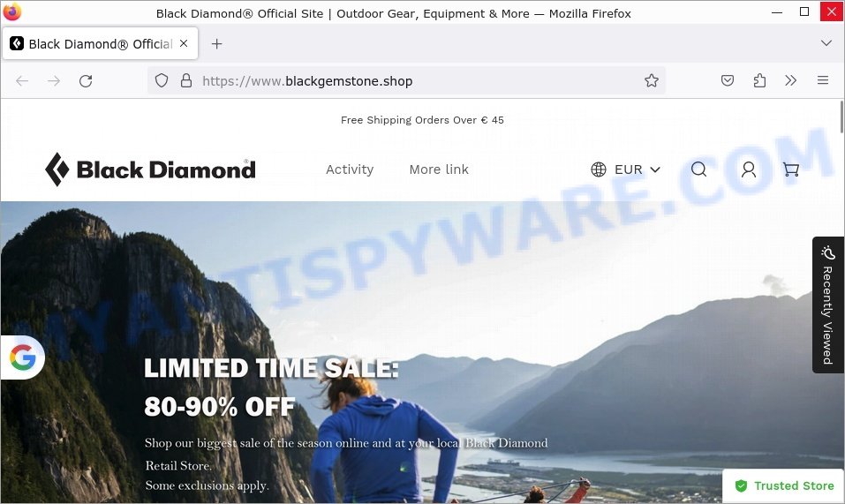845x504 pixels.
Task: Expand the EUR currency dropdown
Action: [625, 169]
